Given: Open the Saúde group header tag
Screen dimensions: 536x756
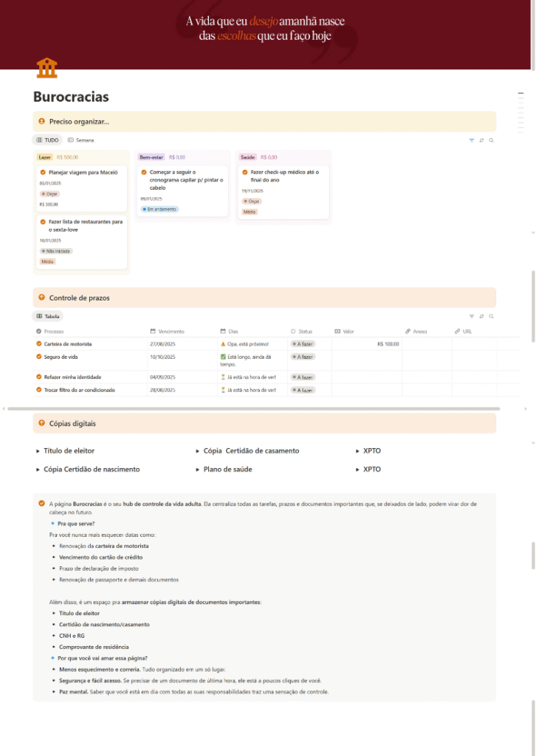Looking at the screenshot, I should [248, 157].
